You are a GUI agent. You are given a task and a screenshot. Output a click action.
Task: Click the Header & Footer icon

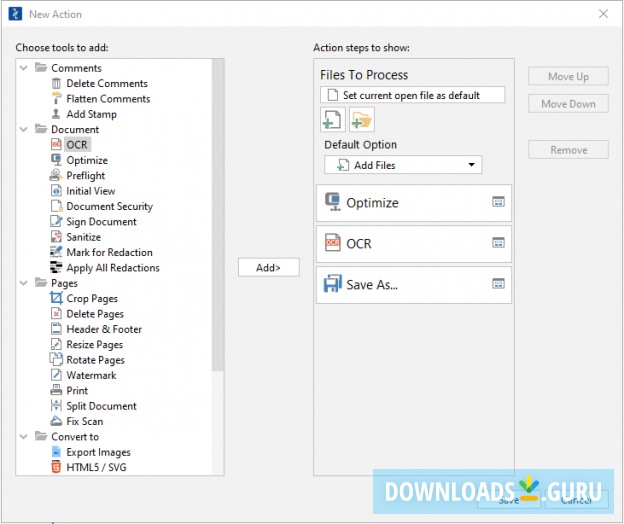56,329
